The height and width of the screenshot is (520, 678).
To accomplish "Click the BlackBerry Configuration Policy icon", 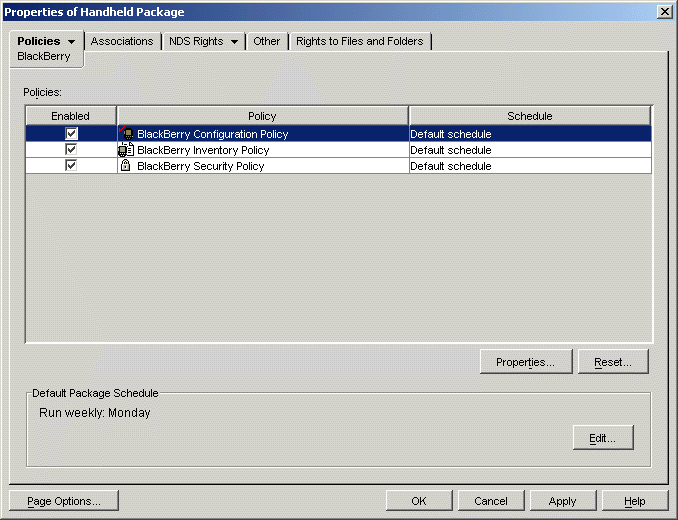I will pyautogui.click(x=126, y=134).
